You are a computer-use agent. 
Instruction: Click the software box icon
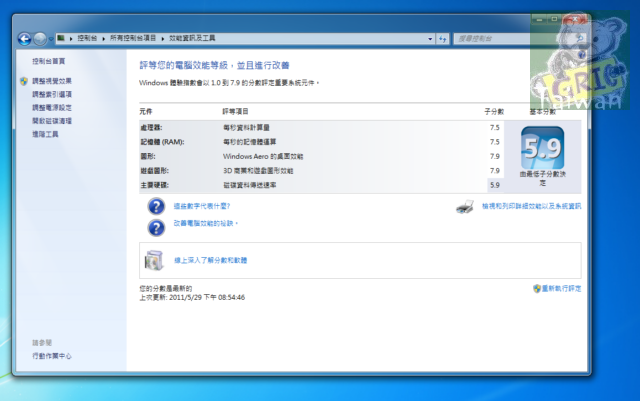click(154, 261)
